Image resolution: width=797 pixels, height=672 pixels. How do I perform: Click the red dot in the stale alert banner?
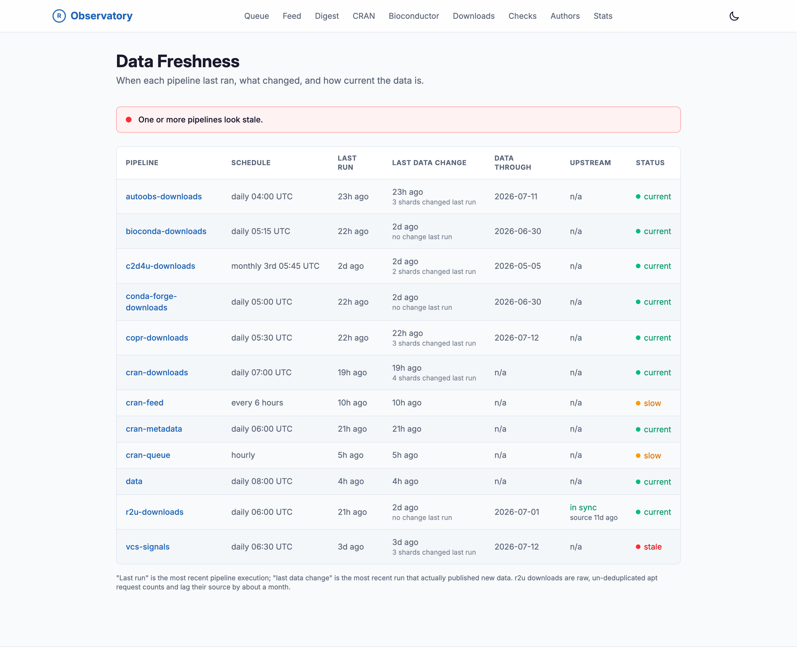[129, 120]
